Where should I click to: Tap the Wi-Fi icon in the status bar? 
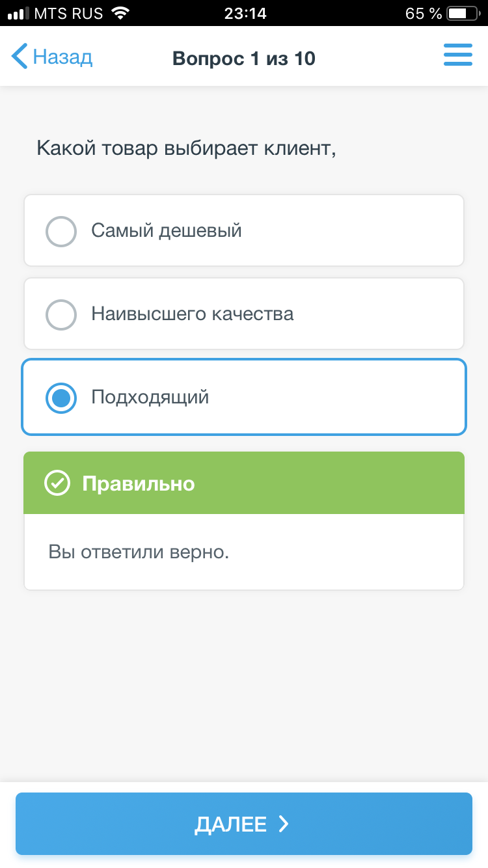[120, 13]
